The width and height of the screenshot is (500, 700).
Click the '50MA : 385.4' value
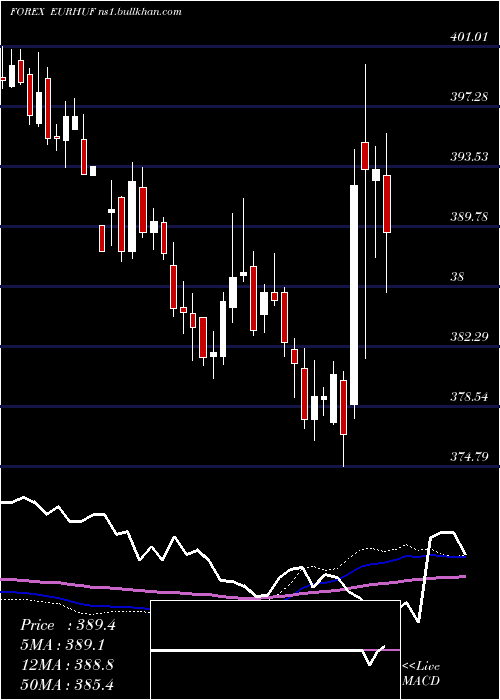(68, 684)
